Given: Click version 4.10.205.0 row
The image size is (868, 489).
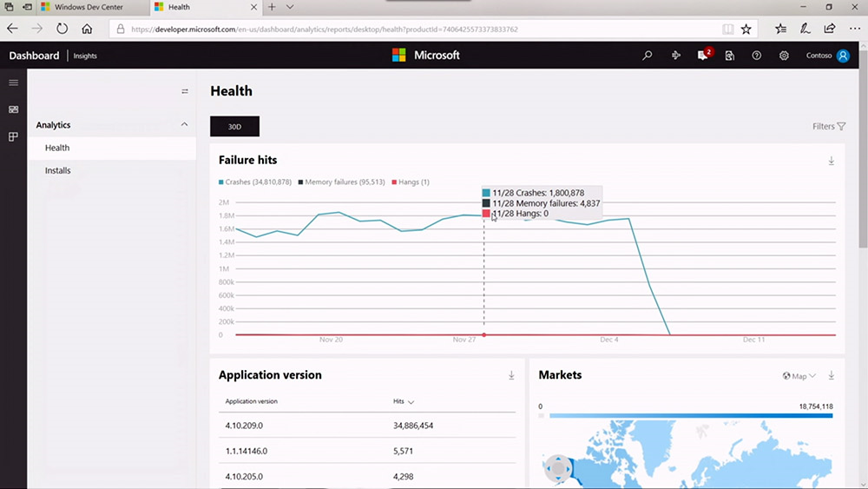Looking at the screenshot, I should (367, 476).
